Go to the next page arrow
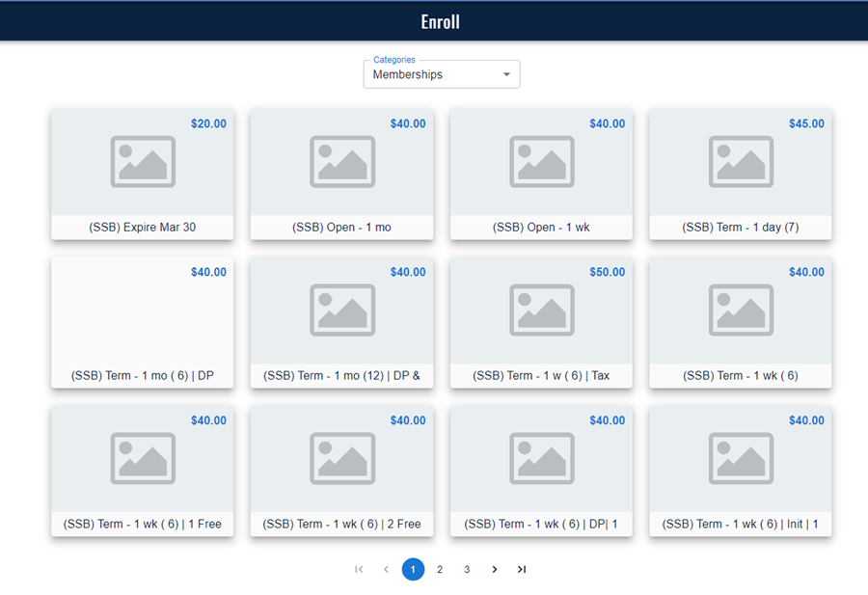The width and height of the screenshot is (868, 595). point(495,569)
